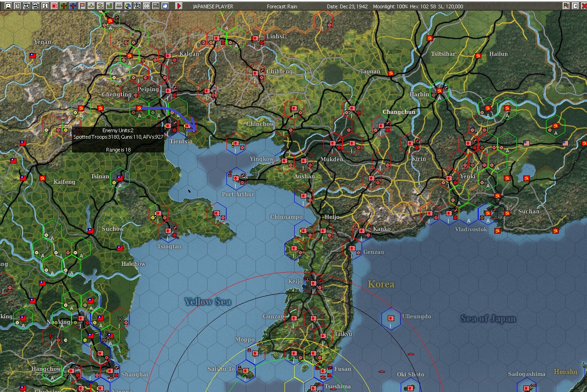
Task: Click the "Vladivostok" city label
Action: (x=471, y=229)
